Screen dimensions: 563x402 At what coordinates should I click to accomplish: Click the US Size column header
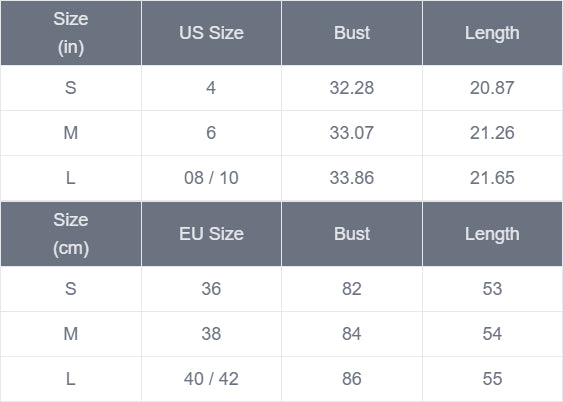(211, 33)
